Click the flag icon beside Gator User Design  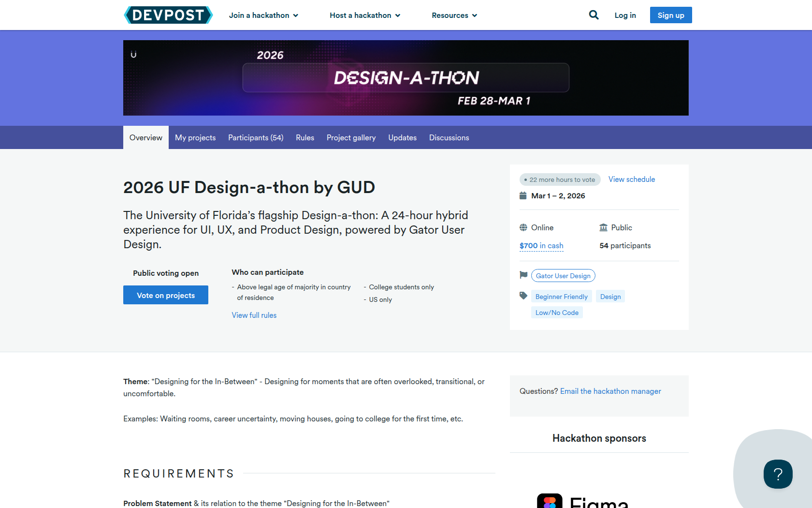click(x=523, y=275)
